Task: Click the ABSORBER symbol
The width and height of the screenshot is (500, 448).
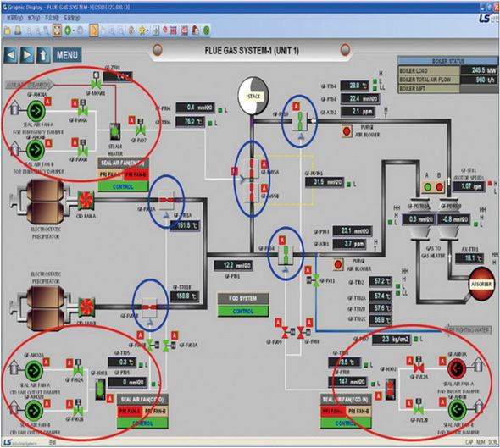Action: pyautogui.click(x=481, y=284)
